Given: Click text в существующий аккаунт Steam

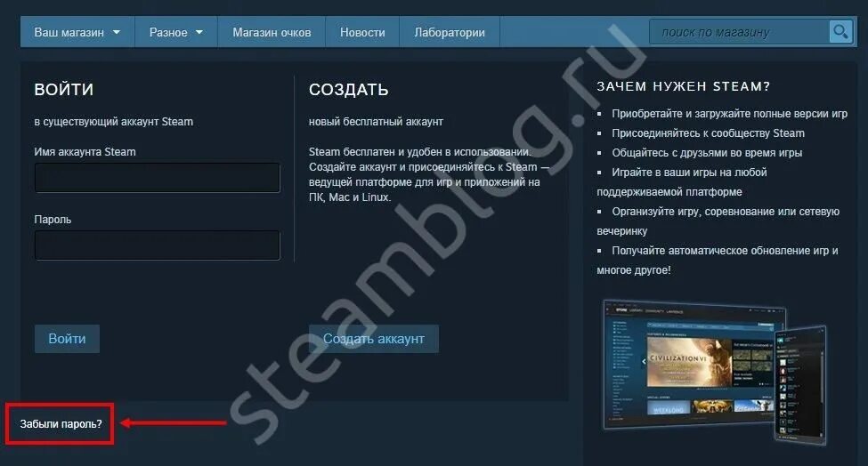Looking at the screenshot, I should coord(113,122).
